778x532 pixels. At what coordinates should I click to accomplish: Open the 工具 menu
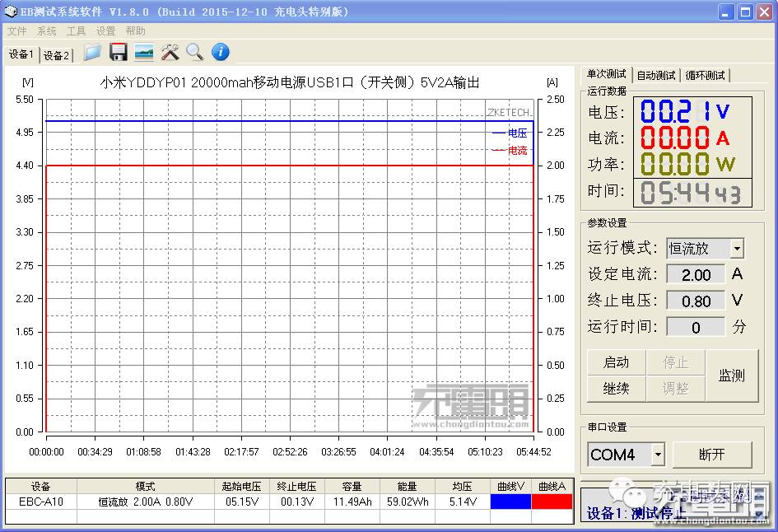click(x=76, y=30)
